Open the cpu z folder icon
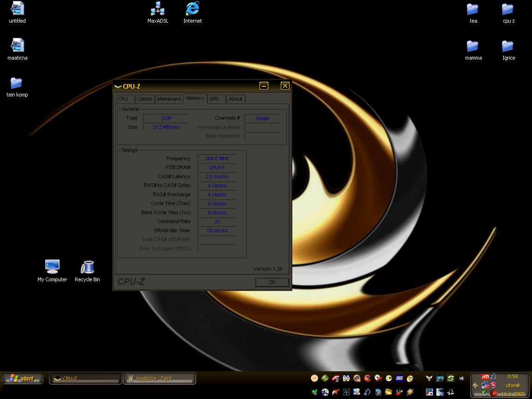This screenshot has height=399, width=532. (508, 9)
